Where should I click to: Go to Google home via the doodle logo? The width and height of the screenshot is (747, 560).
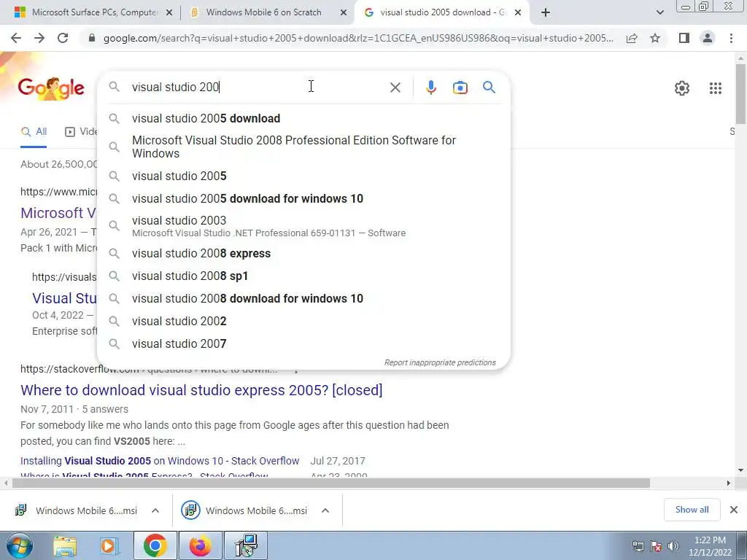pyautogui.click(x=51, y=88)
